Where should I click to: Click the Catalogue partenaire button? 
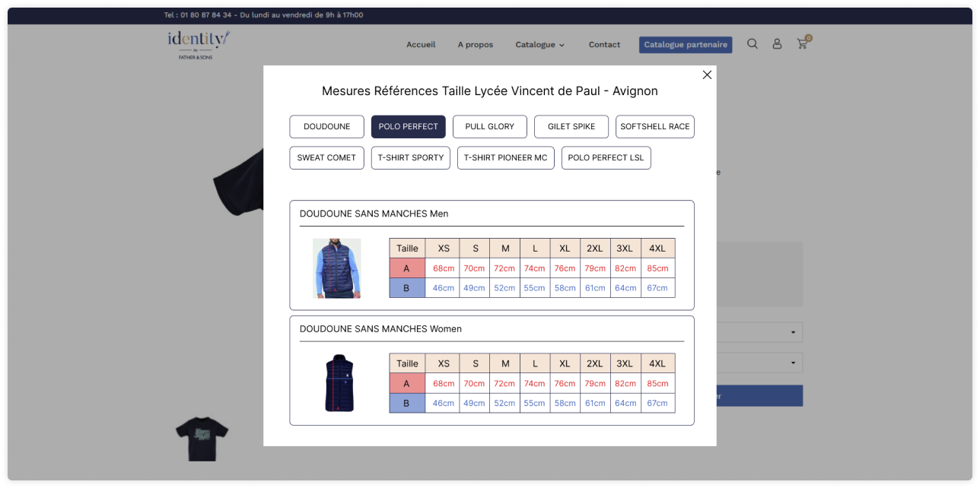point(685,45)
